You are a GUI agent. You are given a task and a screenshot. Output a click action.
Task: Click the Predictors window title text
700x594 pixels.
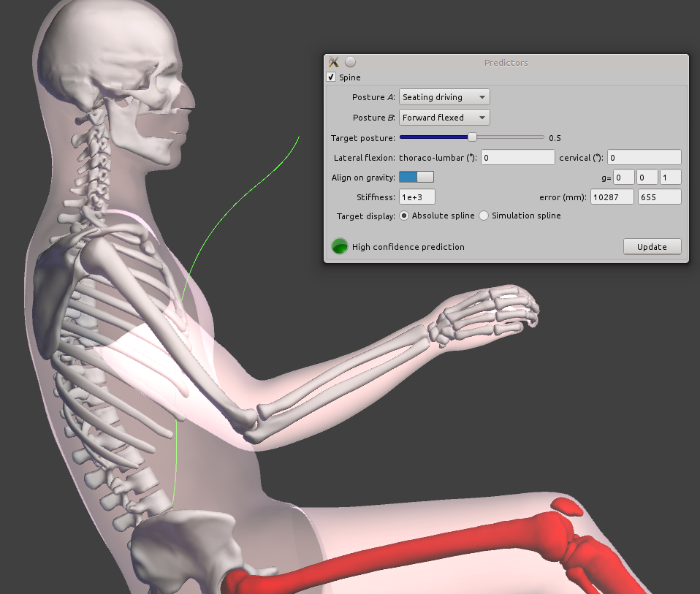[x=506, y=63]
